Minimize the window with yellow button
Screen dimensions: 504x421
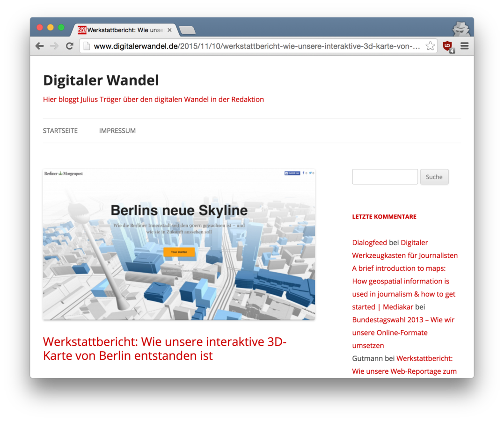pyautogui.click(x=51, y=27)
